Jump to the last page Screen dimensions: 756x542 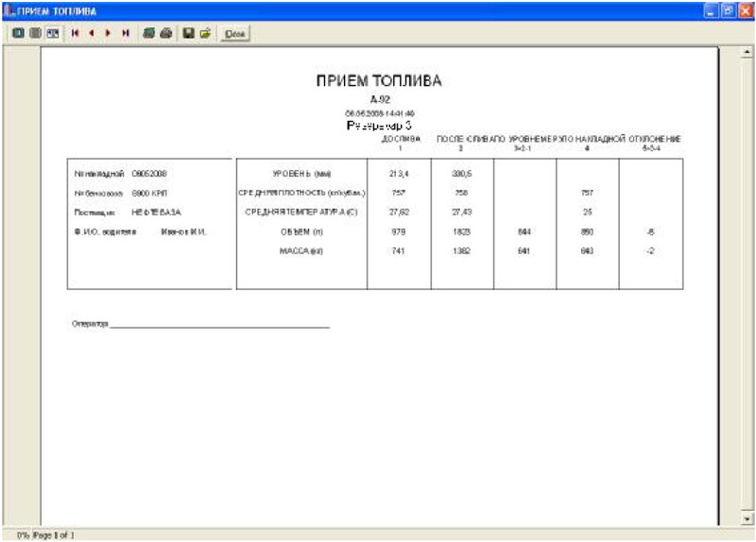pyautogui.click(x=126, y=33)
